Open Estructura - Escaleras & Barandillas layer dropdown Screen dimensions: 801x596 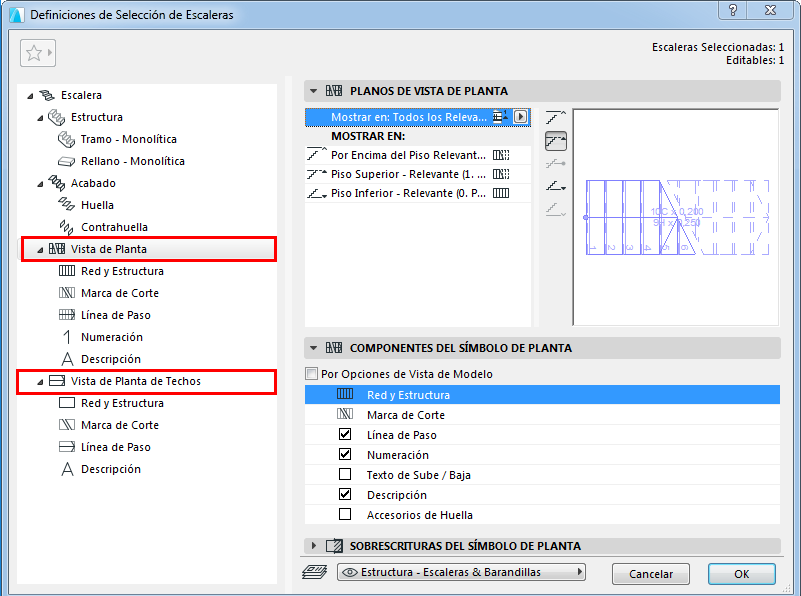pos(461,572)
